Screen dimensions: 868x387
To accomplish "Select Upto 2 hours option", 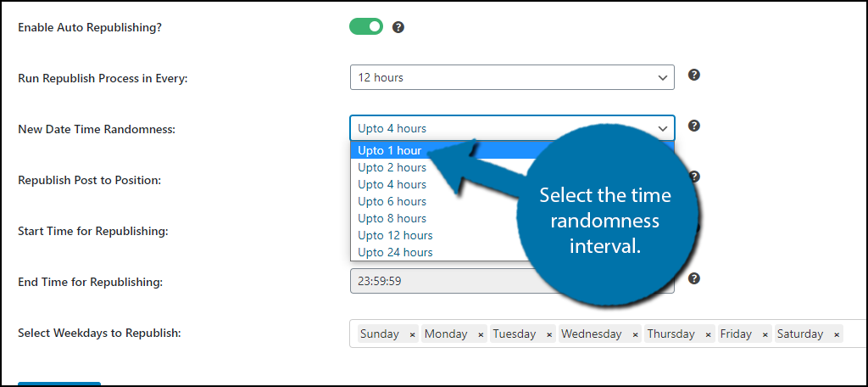I will coord(392,167).
